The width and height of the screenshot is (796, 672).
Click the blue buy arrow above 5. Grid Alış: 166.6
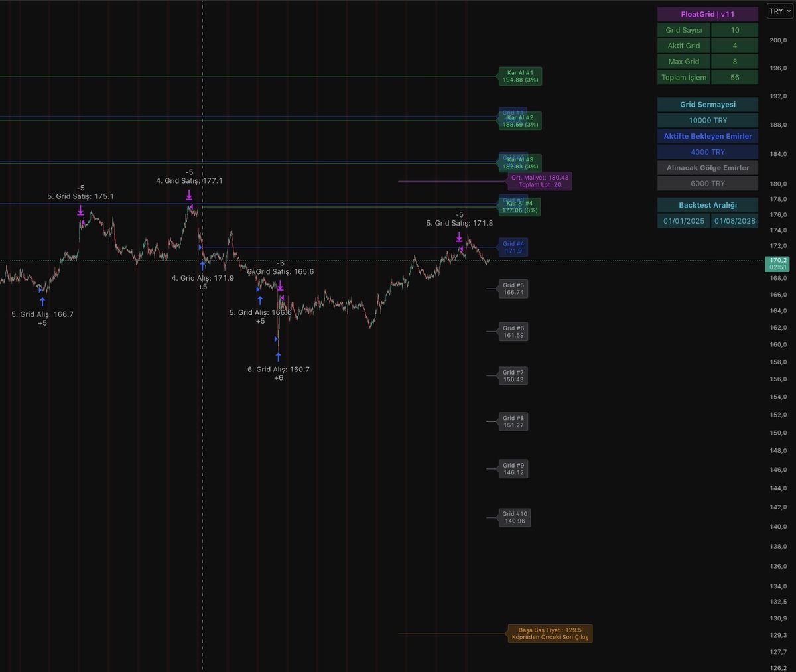click(260, 301)
